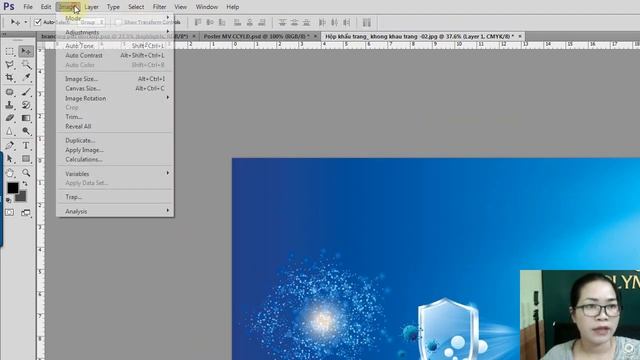Choose Auto Contrast from Image menu
The width and height of the screenshot is (640, 360).
coord(115,55)
